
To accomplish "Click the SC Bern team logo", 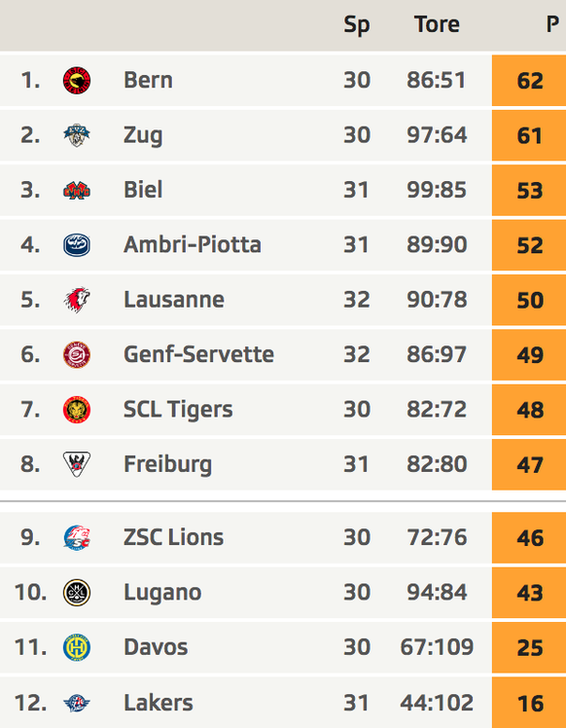I will click(77, 81).
